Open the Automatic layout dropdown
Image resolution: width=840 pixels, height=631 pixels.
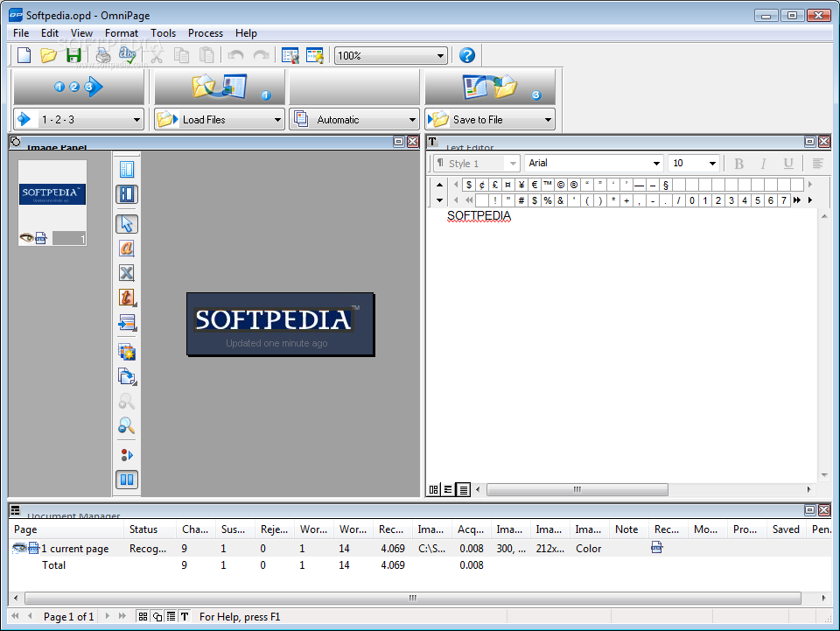click(412, 120)
